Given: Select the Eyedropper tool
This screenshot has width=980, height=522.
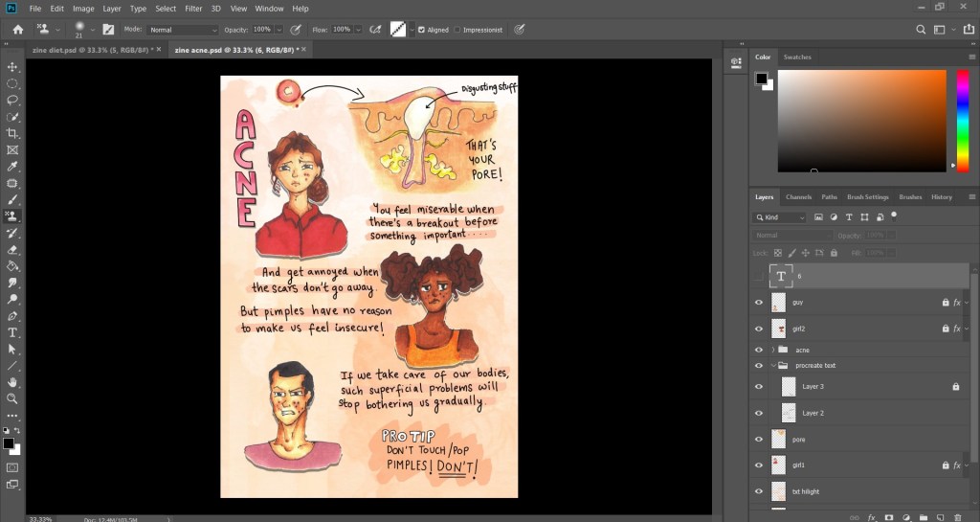Looking at the screenshot, I should [12, 167].
